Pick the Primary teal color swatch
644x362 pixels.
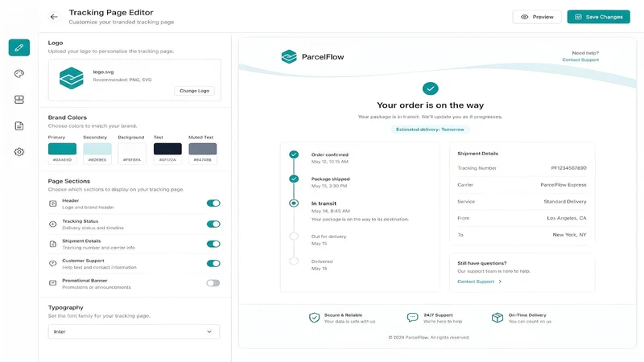62,149
